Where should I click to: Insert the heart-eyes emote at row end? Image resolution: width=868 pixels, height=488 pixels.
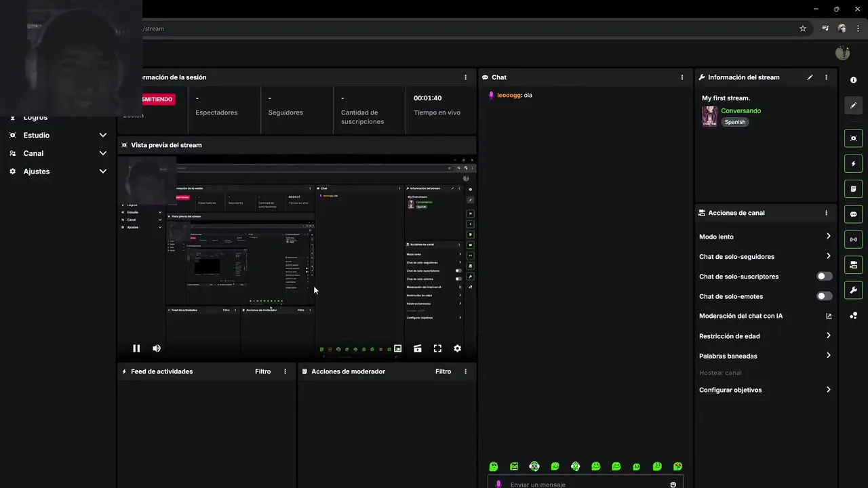click(677, 466)
